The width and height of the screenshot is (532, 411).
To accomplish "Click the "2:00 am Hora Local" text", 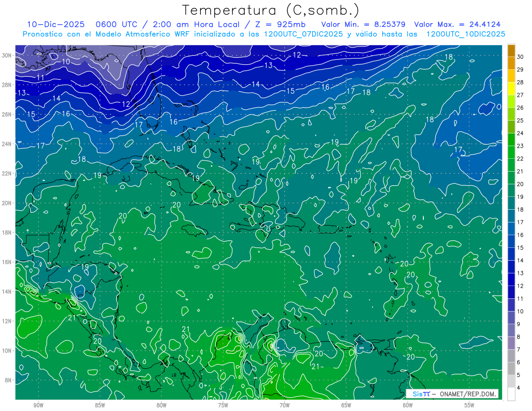I will tap(196, 24).
